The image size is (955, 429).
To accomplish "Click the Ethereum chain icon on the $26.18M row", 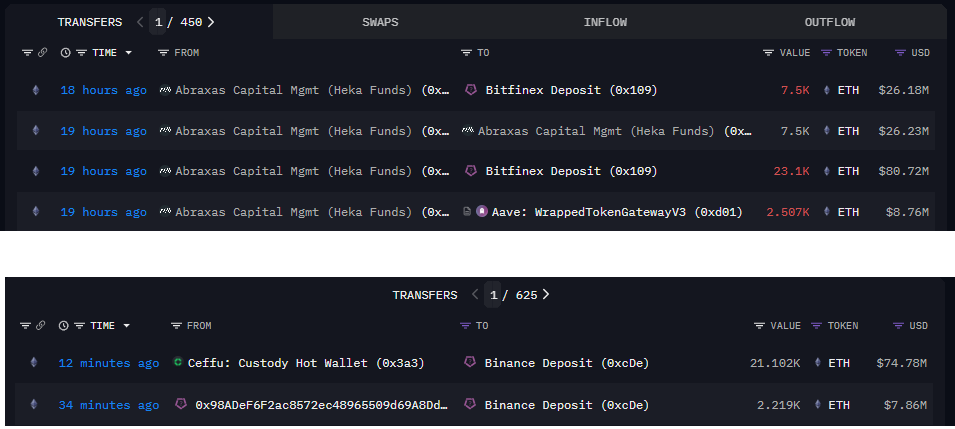I will point(35,90).
